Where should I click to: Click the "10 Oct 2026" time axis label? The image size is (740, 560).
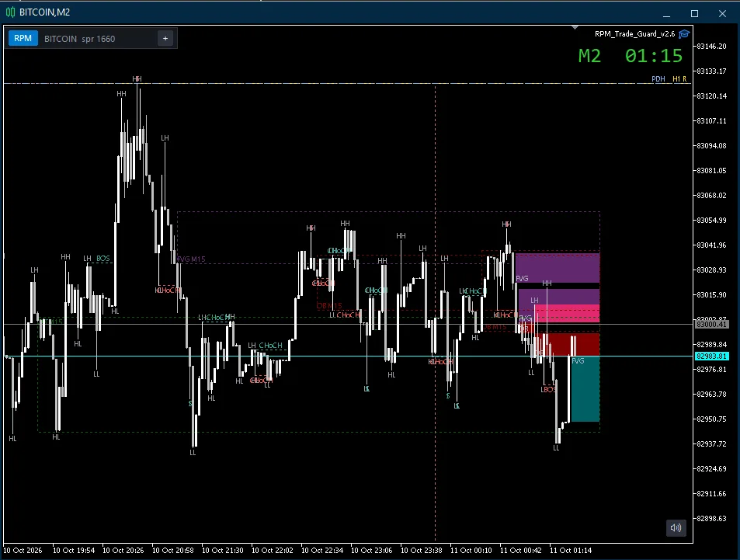[23, 550]
